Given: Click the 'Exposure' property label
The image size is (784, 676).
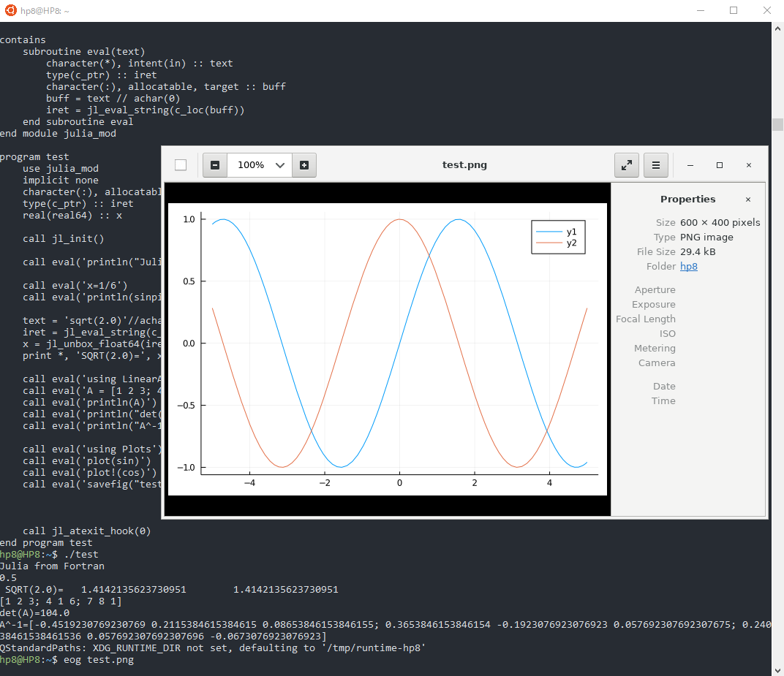Looking at the screenshot, I should (654, 304).
